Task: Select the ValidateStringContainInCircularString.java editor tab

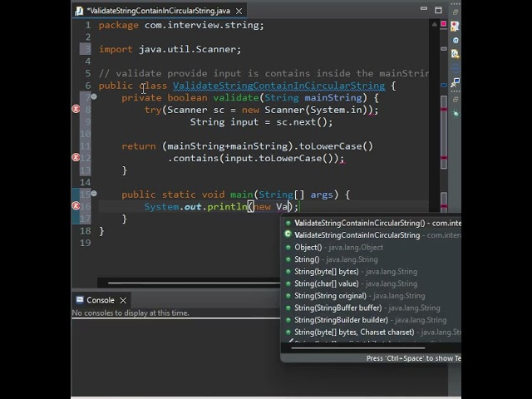Action: (159, 11)
